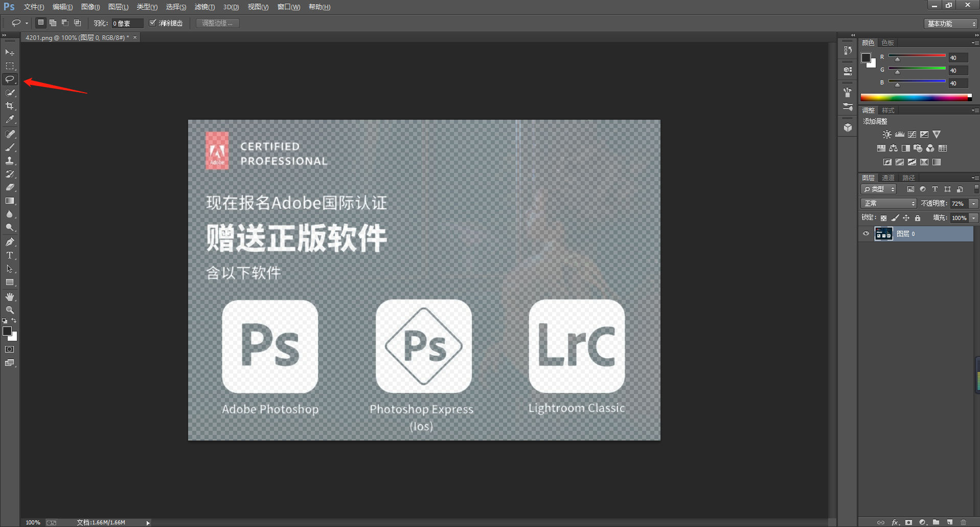Screen dimensions: 980x527
Task: Open the 滤镜(T) menu
Action: click(204, 7)
